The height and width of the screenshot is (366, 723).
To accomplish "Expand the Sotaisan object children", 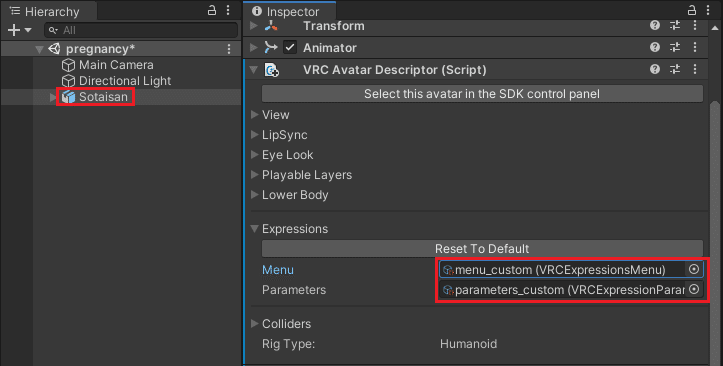I will [x=53, y=97].
